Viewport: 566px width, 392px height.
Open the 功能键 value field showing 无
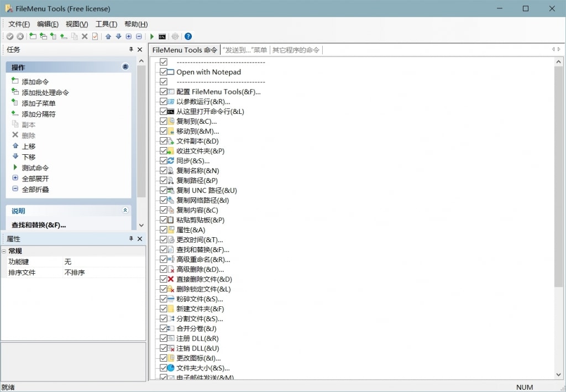(104, 262)
